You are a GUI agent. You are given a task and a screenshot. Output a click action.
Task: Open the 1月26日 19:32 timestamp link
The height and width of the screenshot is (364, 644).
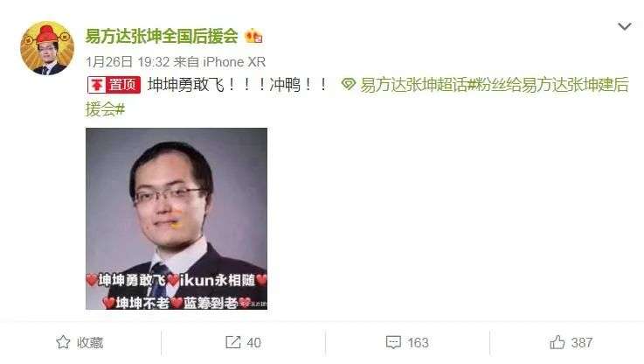pyautogui.click(x=128, y=62)
